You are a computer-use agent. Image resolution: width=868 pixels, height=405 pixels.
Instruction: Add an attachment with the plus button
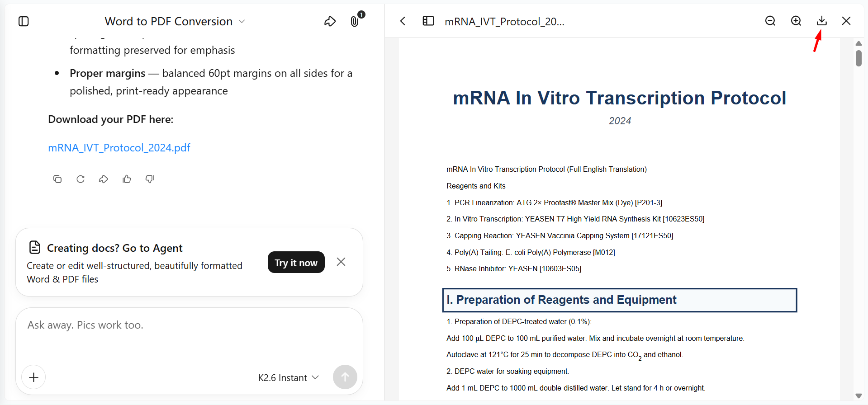(33, 377)
